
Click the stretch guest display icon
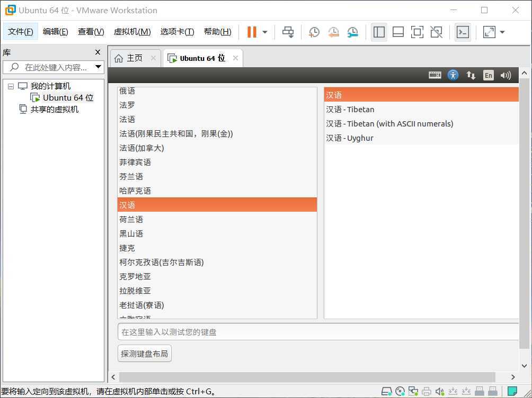tap(489, 32)
